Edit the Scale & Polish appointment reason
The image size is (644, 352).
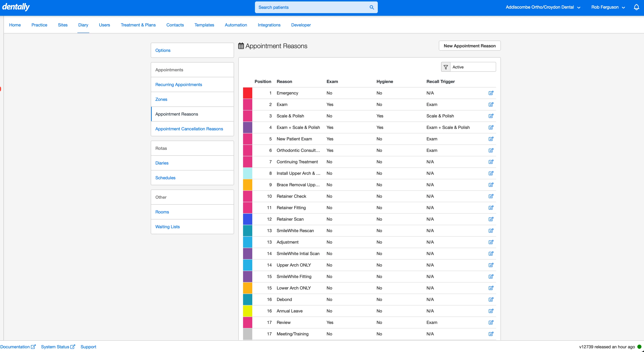pyautogui.click(x=491, y=116)
